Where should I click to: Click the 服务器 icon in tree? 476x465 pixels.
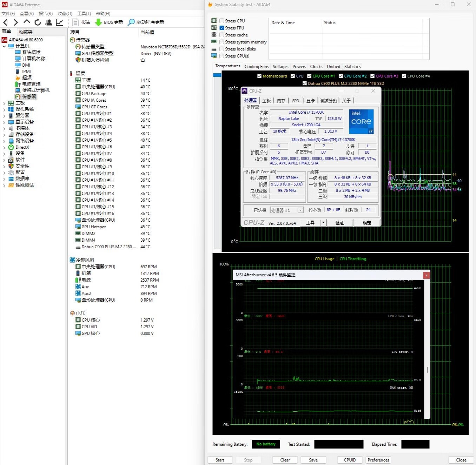point(11,115)
